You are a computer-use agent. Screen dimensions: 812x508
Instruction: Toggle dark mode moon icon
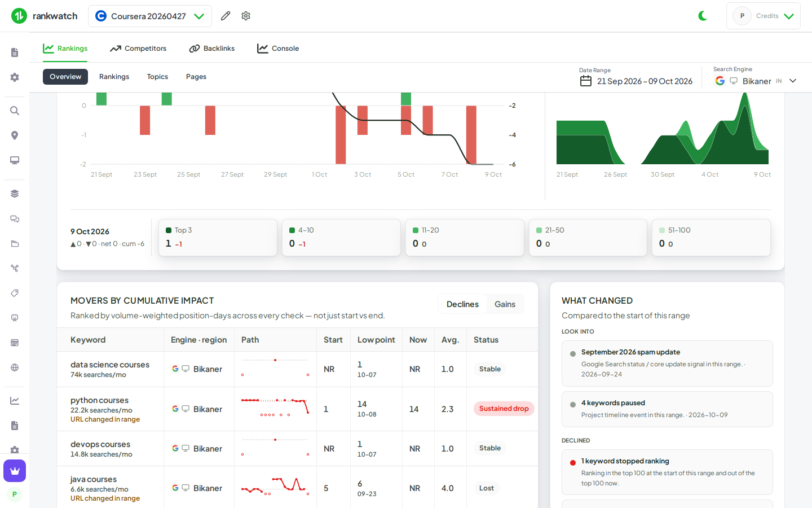(x=703, y=16)
